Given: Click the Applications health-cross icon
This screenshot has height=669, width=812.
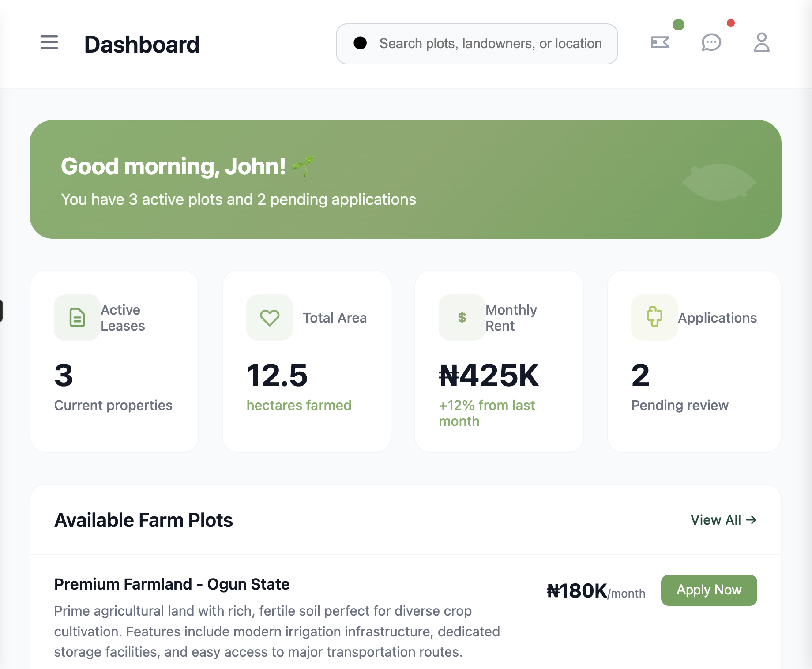Looking at the screenshot, I should point(654,317).
